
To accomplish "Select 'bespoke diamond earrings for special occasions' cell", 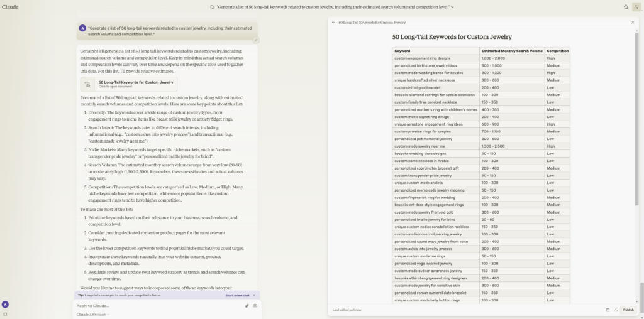I will point(436,95).
